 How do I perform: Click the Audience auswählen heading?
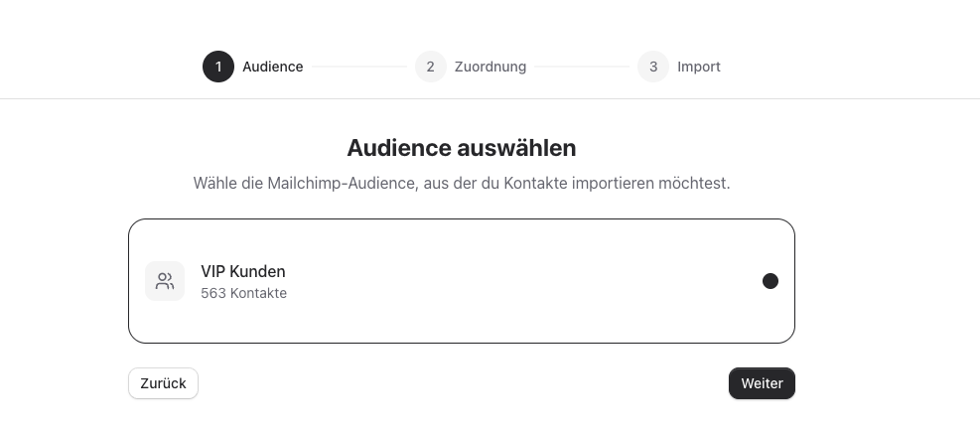pos(462,148)
